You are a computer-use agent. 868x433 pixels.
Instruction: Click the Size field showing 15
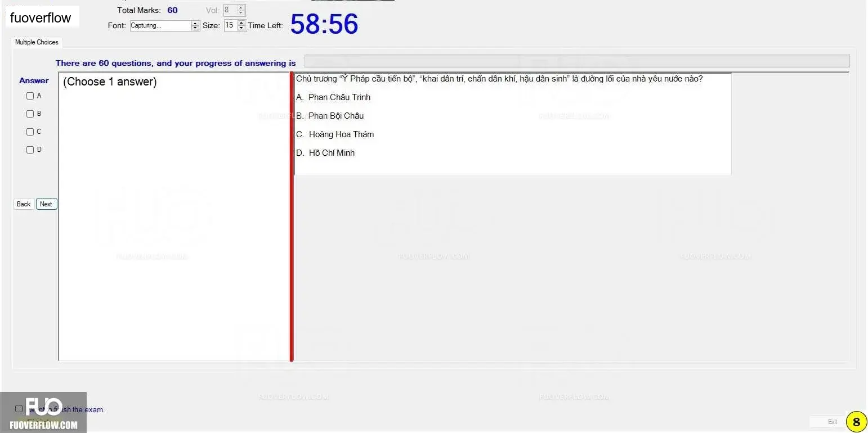coord(231,25)
